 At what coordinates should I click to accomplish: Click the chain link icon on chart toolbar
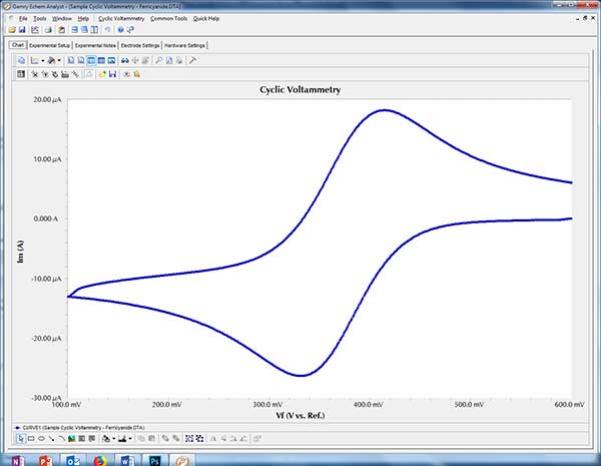click(76, 74)
